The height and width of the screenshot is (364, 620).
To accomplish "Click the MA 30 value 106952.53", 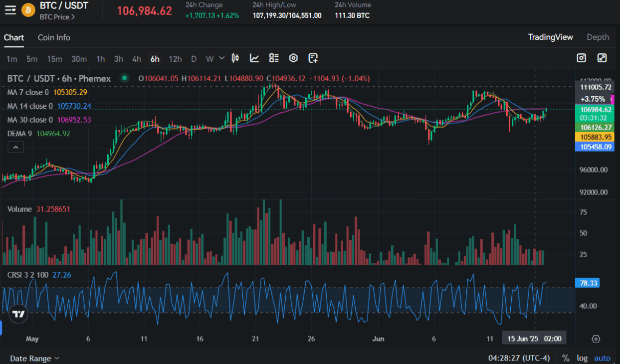I will (x=74, y=120).
